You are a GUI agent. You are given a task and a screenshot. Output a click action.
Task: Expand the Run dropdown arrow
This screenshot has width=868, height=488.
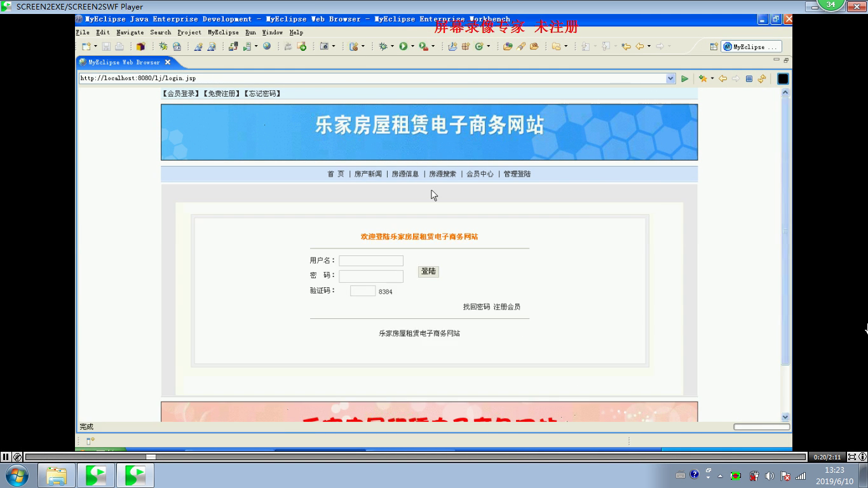[412, 46]
